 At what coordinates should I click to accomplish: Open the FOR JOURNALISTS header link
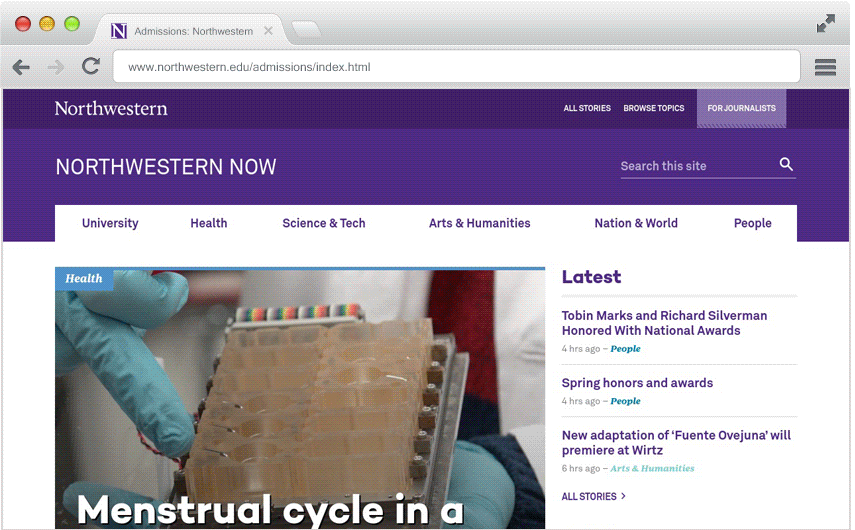(x=742, y=108)
